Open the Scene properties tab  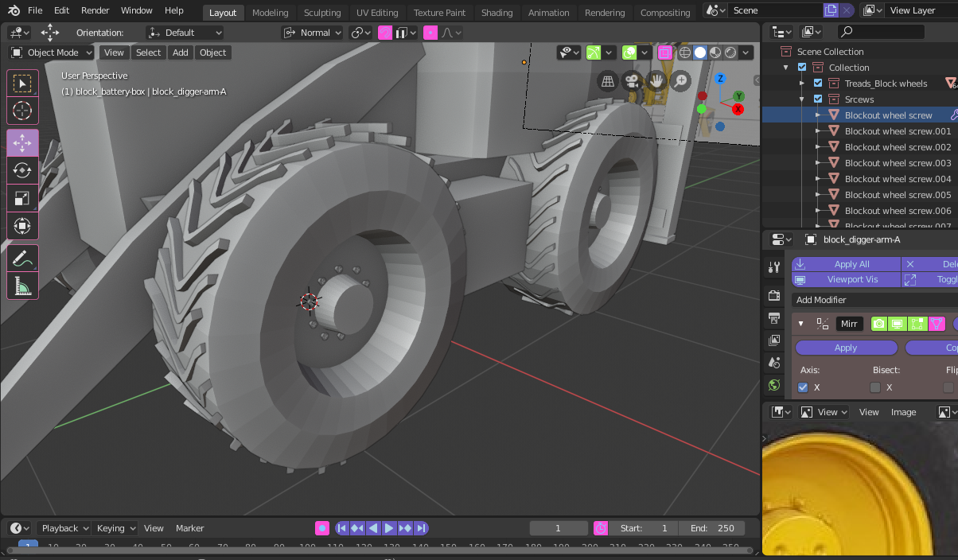[774, 363]
